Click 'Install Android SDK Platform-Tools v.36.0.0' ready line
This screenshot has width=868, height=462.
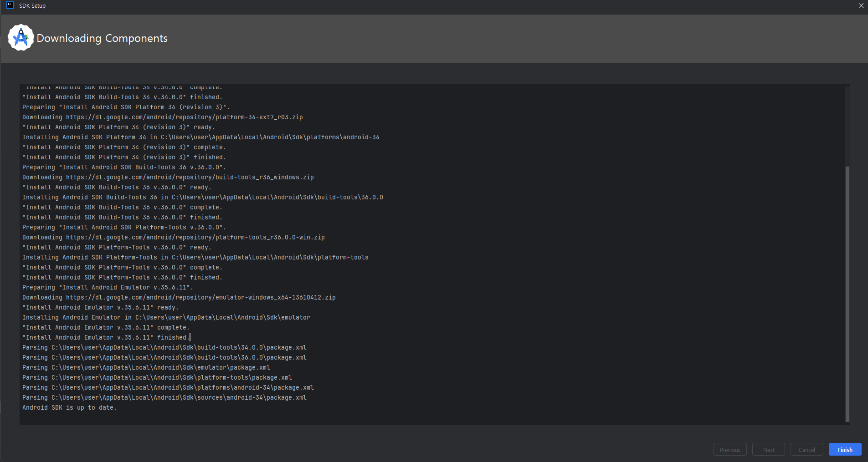(x=117, y=247)
